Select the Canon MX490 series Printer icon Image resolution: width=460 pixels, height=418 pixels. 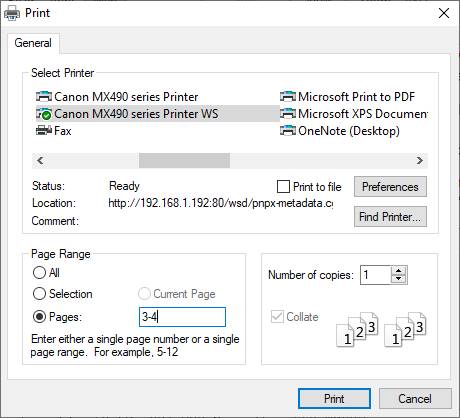click(44, 97)
